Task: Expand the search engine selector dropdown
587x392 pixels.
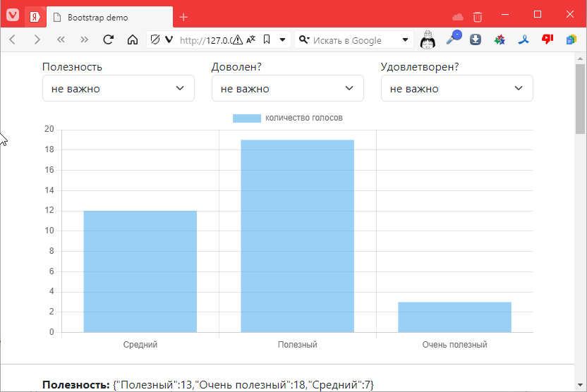Action: 406,40
